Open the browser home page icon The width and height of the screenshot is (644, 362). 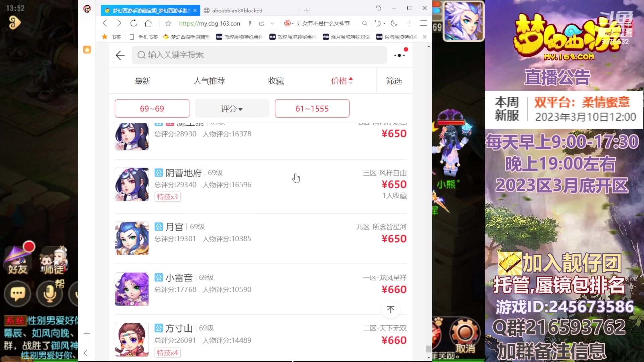click(x=148, y=23)
